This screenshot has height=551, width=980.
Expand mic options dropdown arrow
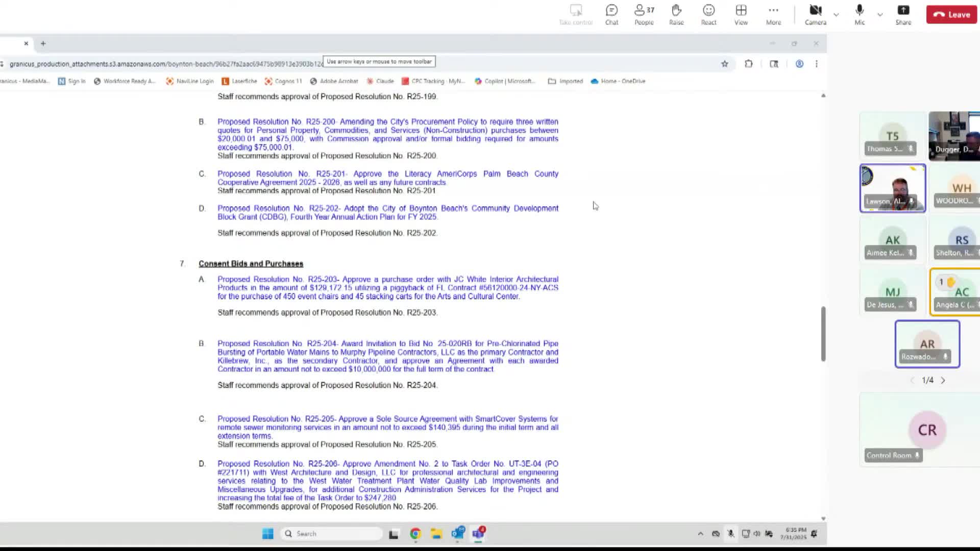[x=880, y=15]
